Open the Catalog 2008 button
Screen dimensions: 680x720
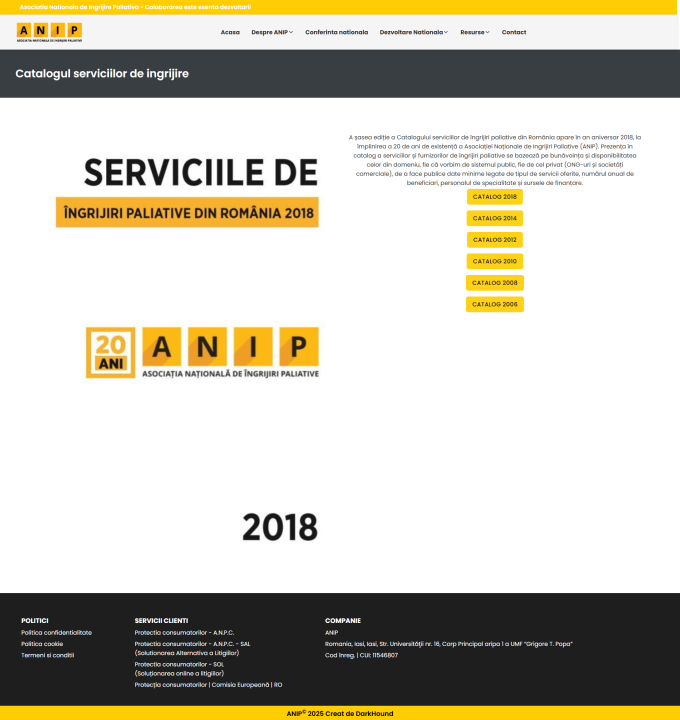tap(495, 283)
